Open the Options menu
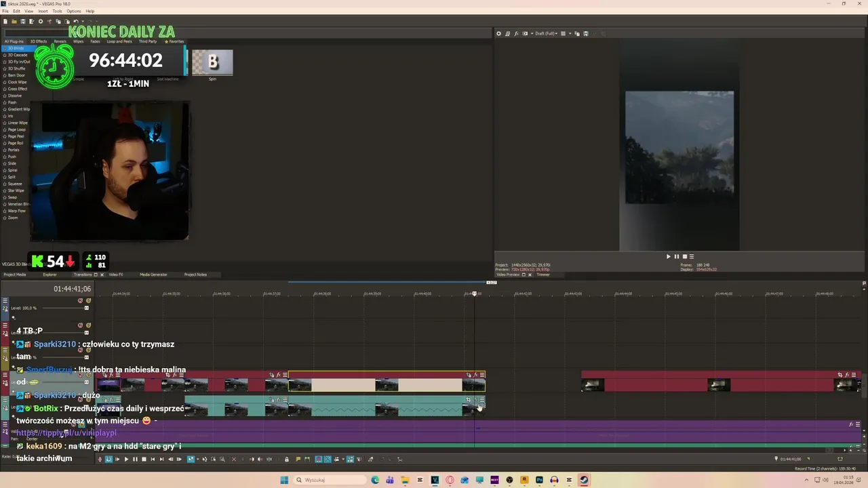868x488 pixels. 74,11
